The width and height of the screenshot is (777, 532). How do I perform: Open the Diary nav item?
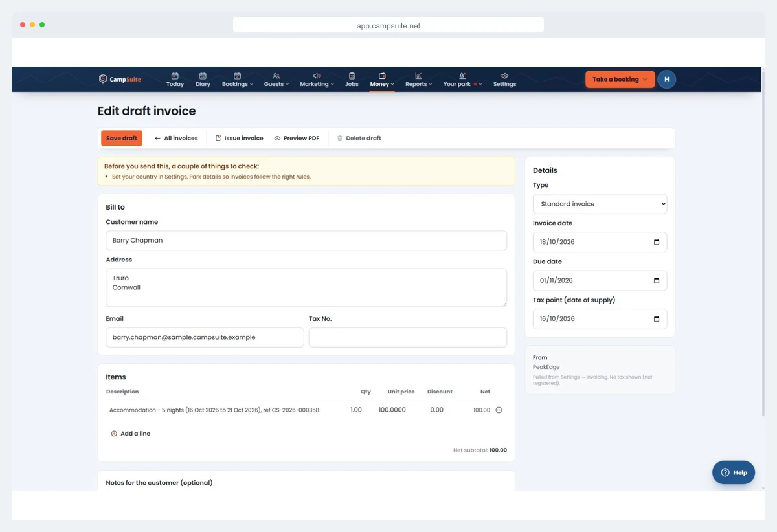point(203,80)
